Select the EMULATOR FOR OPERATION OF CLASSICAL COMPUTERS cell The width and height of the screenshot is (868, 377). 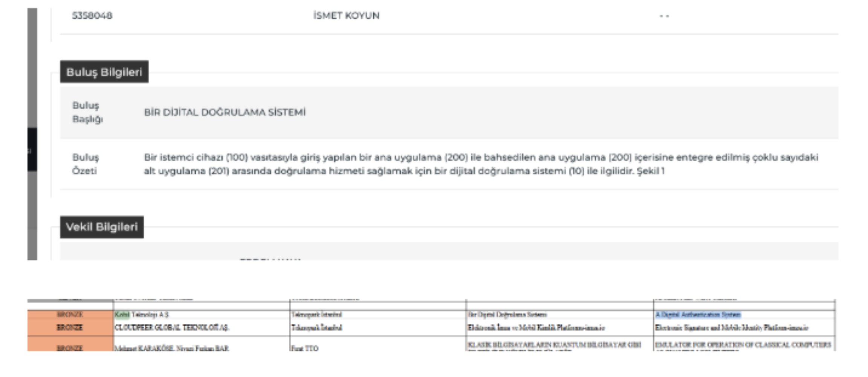tap(743, 345)
